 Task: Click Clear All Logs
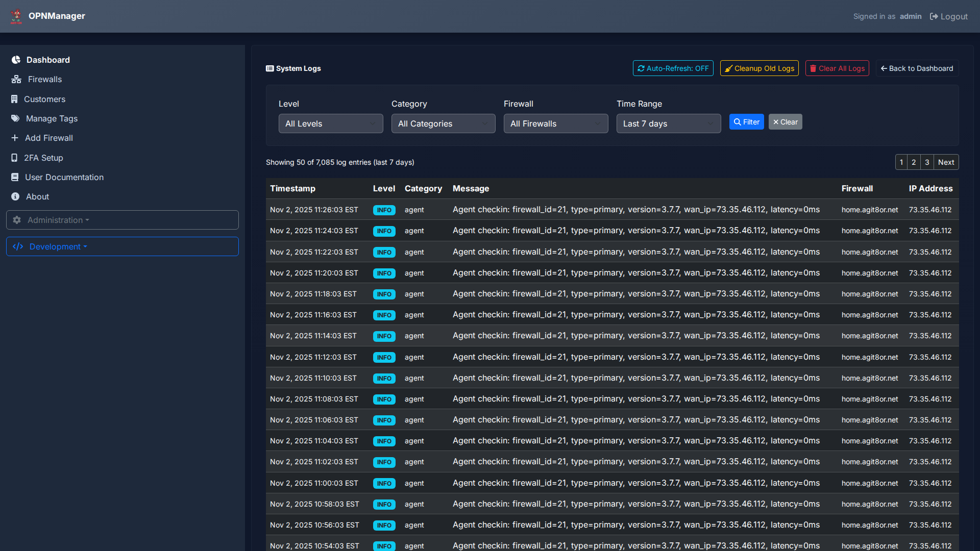click(837, 68)
